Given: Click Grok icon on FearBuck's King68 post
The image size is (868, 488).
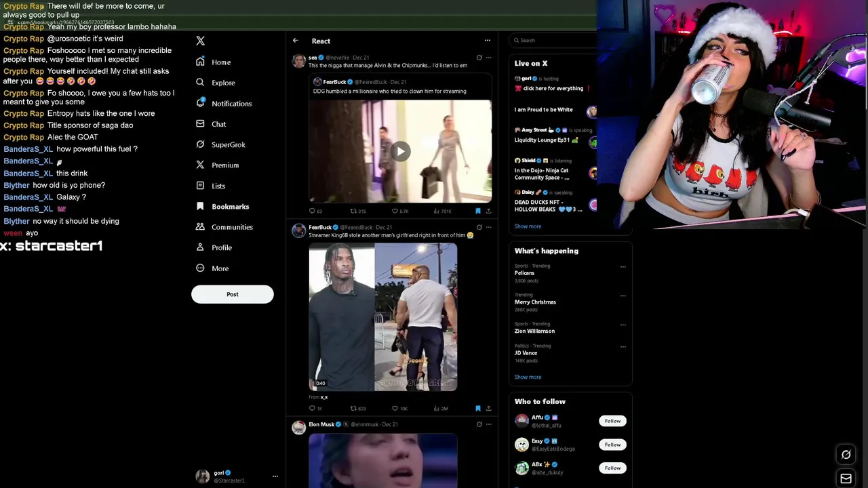Looking at the screenshot, I should (479, 228).
